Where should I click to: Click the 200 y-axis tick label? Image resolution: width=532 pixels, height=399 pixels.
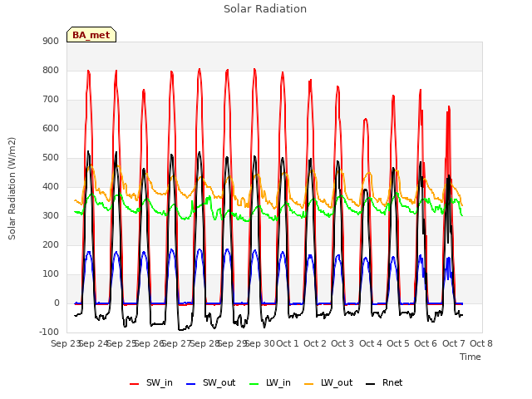tap(51, 245)
